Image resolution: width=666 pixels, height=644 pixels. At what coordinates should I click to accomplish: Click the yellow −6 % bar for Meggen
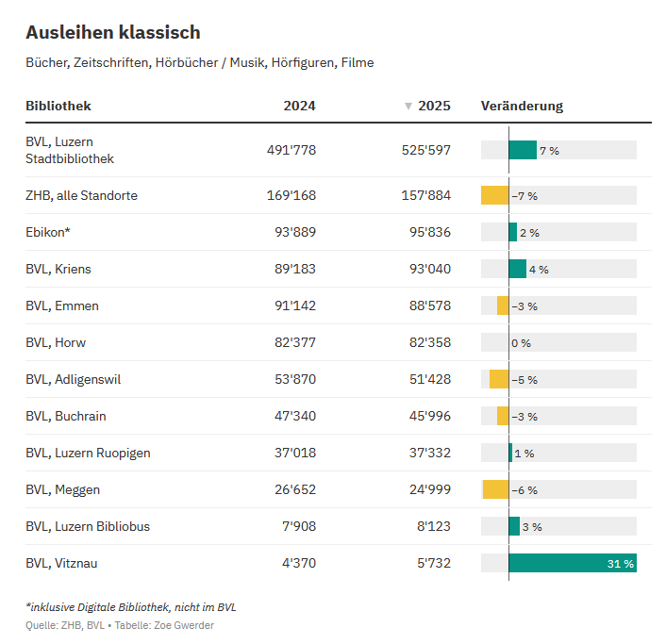coord(495,489)
